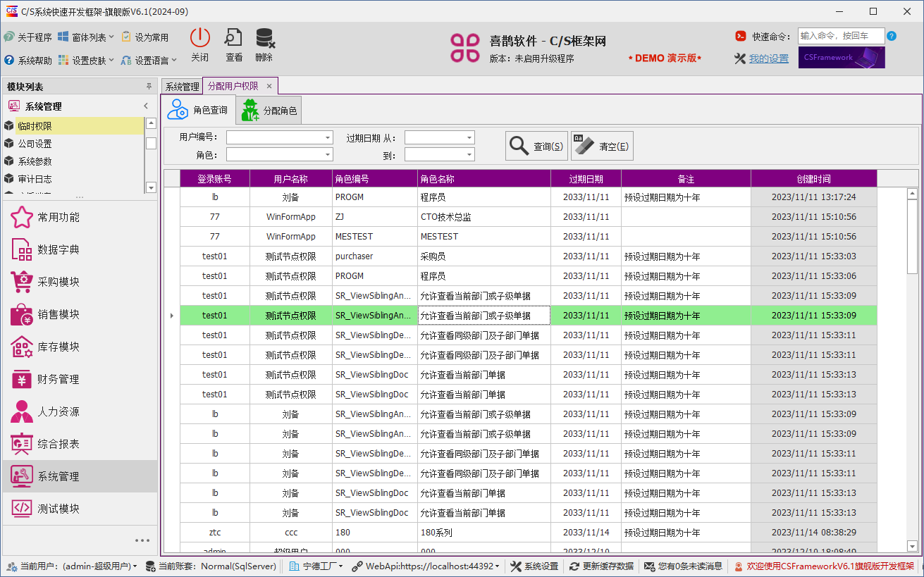Viewport: 924px width, 577px height.
Task: Expand the 设置皮肤 dropdown
Action: (x=86, y=61)
